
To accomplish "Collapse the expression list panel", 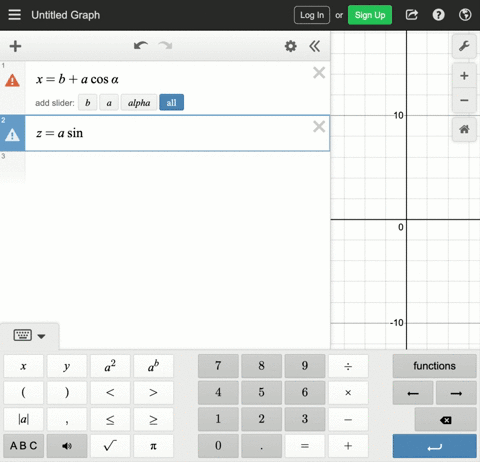I will point(315,46).
